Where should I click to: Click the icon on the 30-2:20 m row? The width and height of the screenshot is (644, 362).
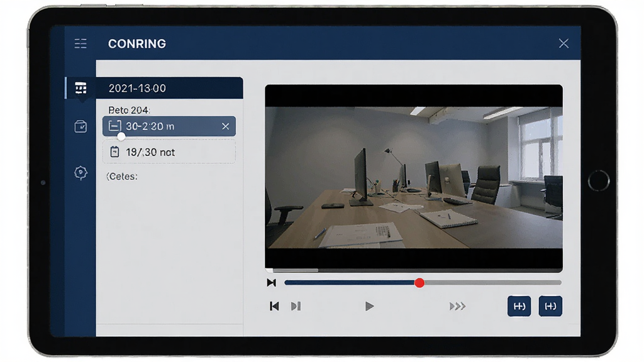pos(114,126)
